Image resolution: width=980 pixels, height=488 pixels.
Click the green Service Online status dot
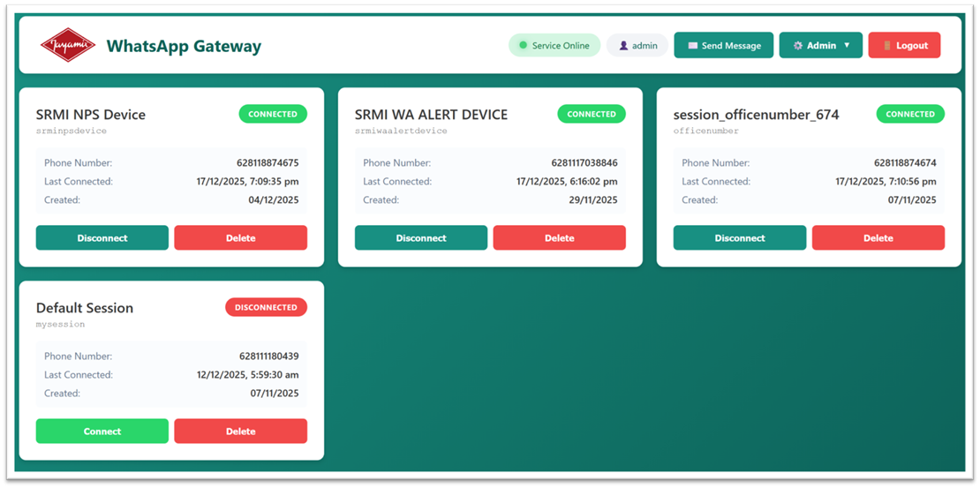tap(524, 45)
